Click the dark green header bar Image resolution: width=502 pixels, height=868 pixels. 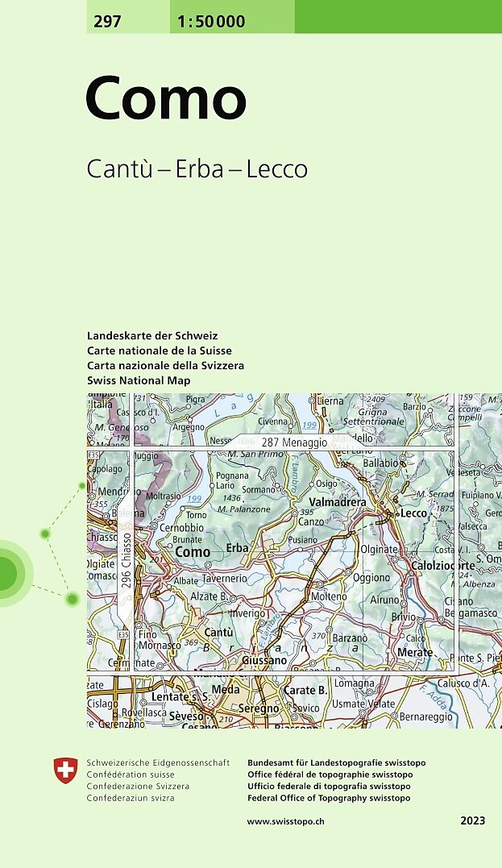(x=398, y=16)
